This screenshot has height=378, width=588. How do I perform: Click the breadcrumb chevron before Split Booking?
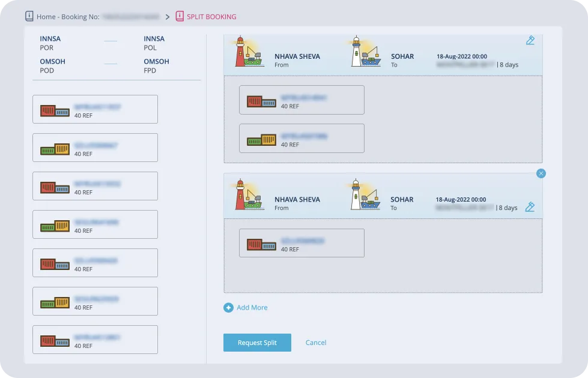tap(167, 17)
